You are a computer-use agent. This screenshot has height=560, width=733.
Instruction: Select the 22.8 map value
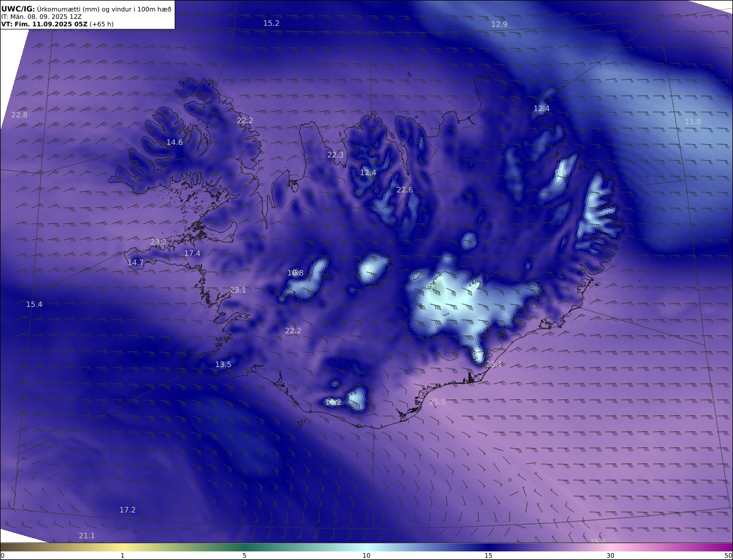coord(19,115)
